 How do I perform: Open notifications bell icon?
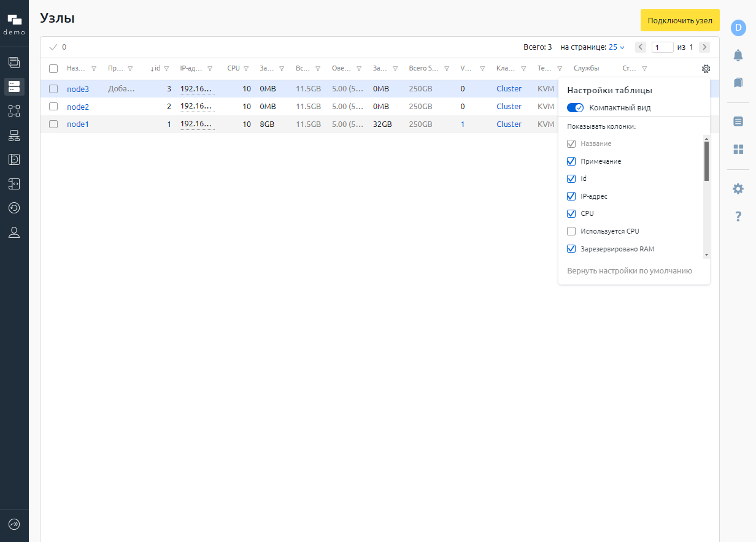pyautogui.click(x=738, y=55)
